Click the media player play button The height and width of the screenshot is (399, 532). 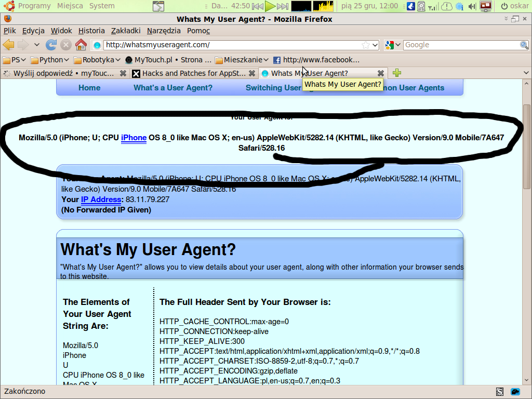pos(270,6)
